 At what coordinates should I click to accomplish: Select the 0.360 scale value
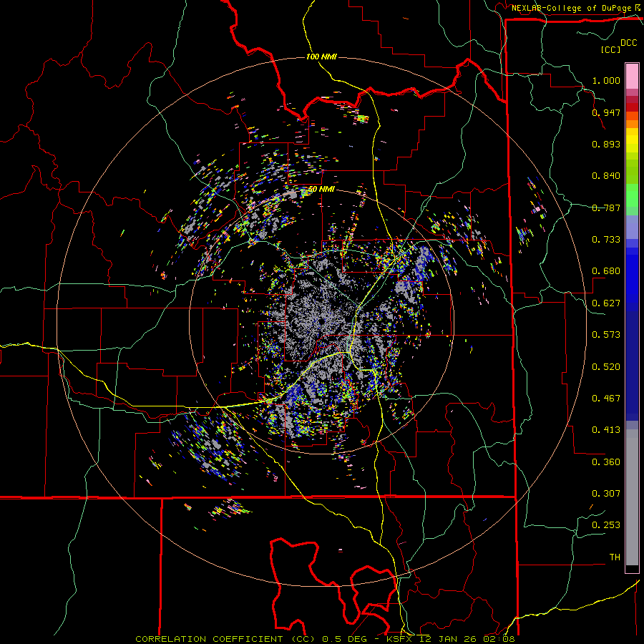coord(606,462)
